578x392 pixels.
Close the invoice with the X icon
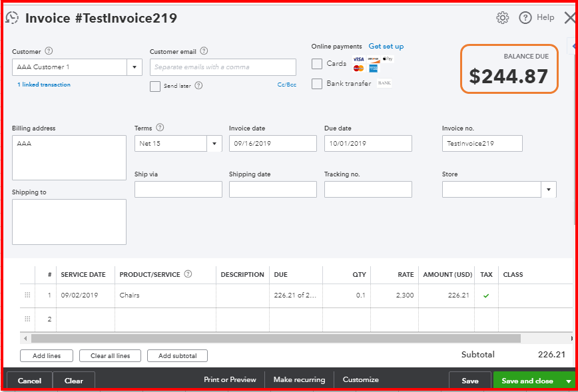[x=570, y=18]
